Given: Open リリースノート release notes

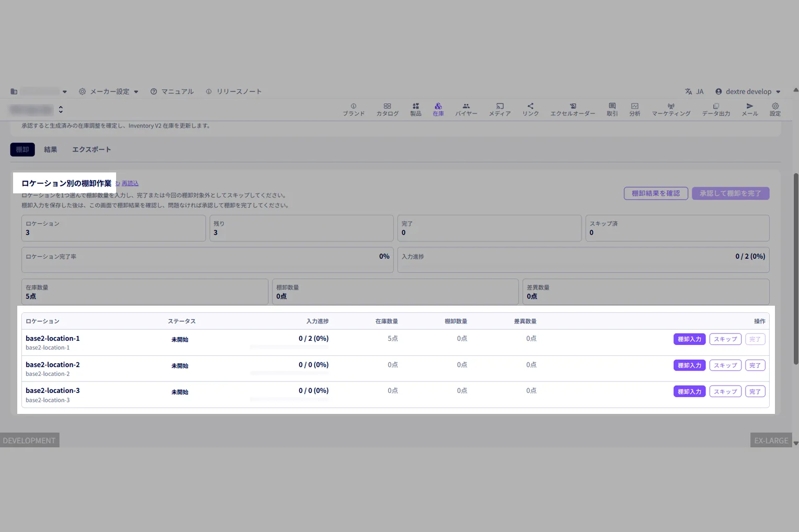Looking at the screenshot, I should click(x=234, y=91).
